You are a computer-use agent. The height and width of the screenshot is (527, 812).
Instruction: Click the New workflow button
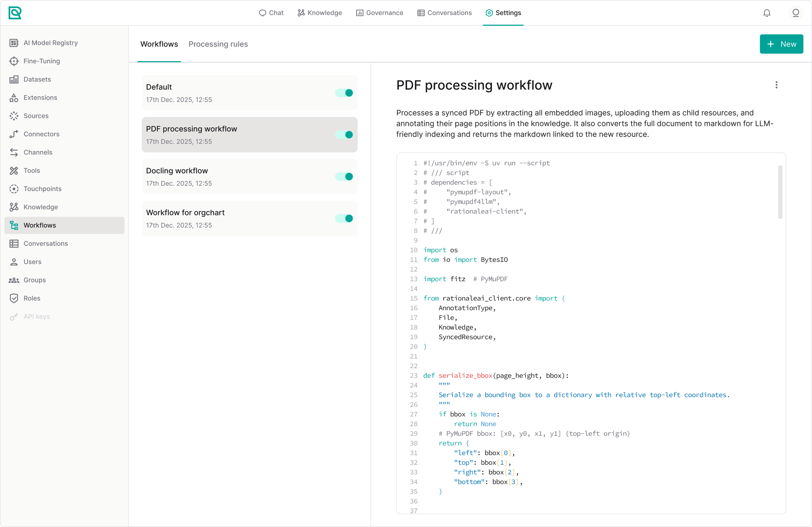click(781, 44)
